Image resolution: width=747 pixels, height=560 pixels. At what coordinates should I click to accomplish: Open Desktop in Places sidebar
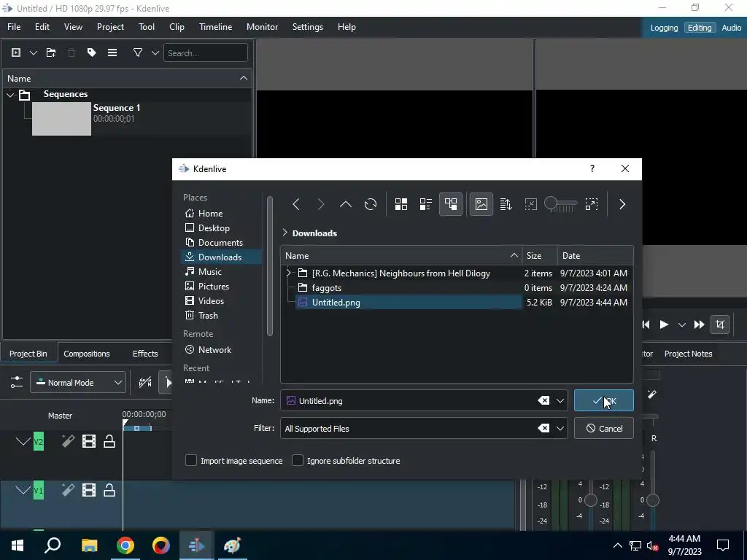point(214,228)
